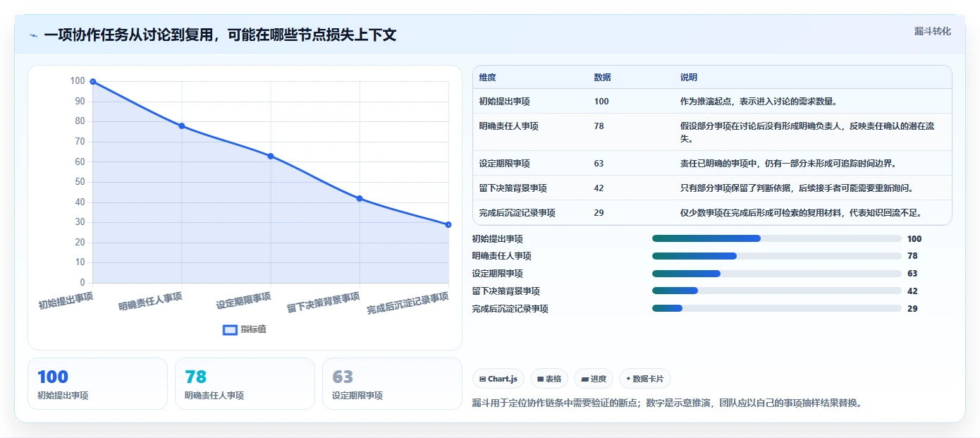
Task: Click the icon inside Chart.js chip
Action: click(x=482, y=379)
